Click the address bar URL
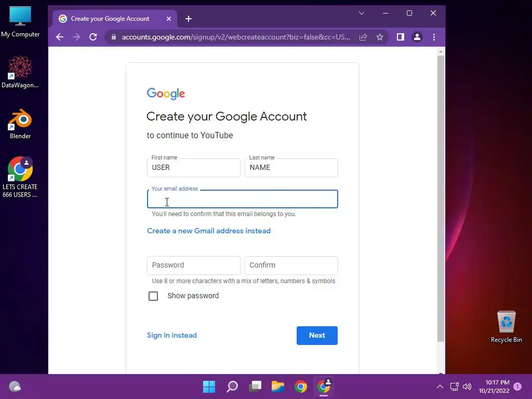532x399 pixels. (x=236, y=37)
